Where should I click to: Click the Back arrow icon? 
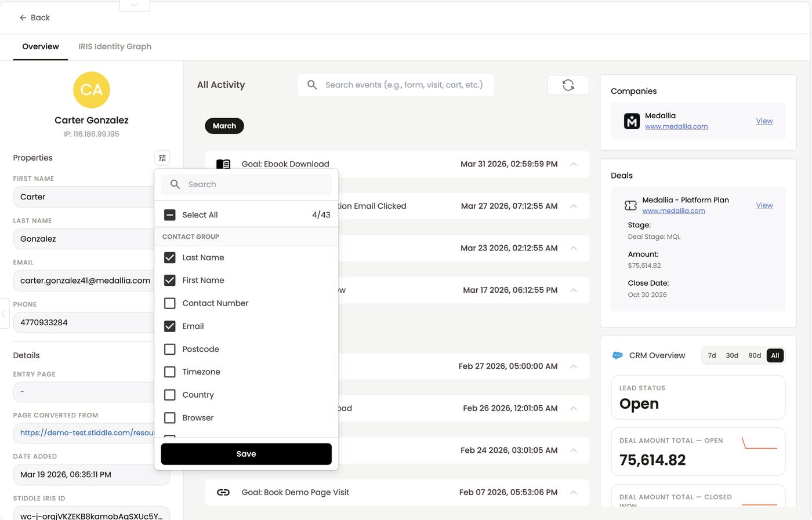tap(23, 18)
